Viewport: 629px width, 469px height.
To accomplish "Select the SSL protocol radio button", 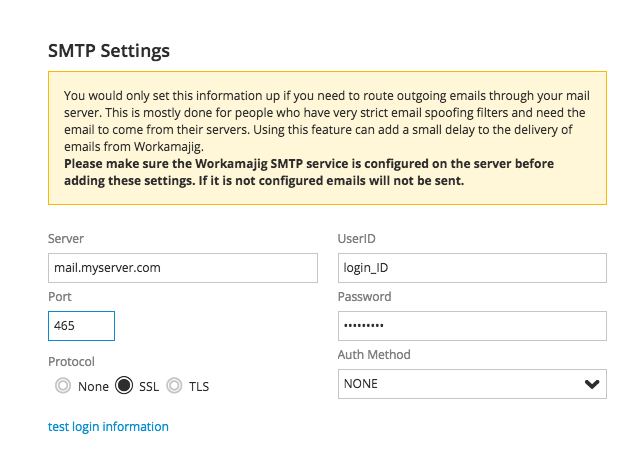I will 124,386.
